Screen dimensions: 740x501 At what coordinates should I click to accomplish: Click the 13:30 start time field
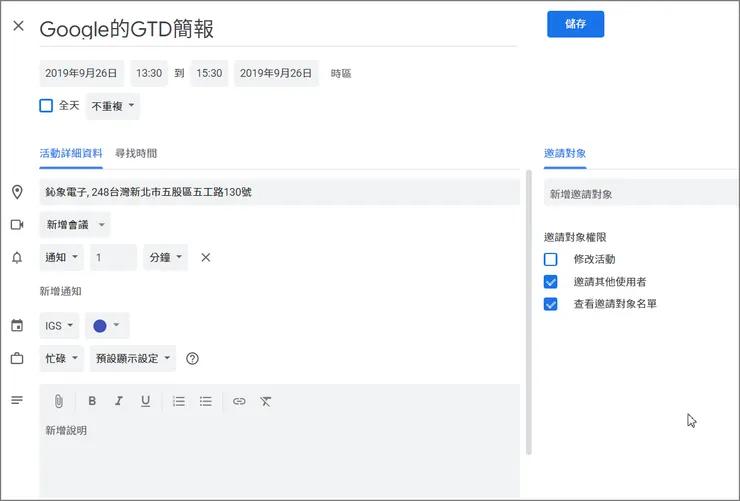[x=149, y=73]
